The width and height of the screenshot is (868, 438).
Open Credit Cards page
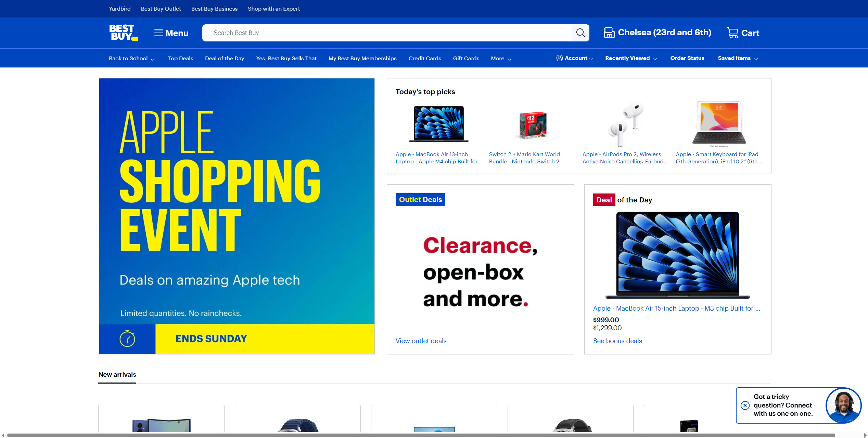pos(425,59)
